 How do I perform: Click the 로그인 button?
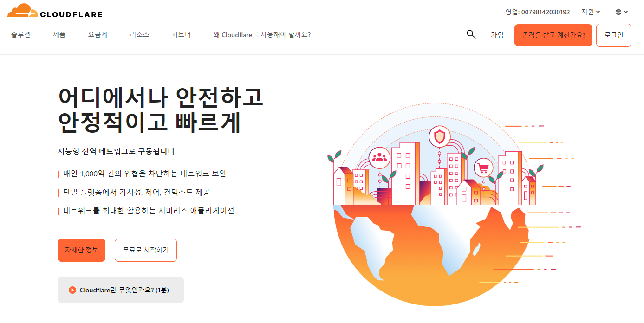click(x=614, y=35)
